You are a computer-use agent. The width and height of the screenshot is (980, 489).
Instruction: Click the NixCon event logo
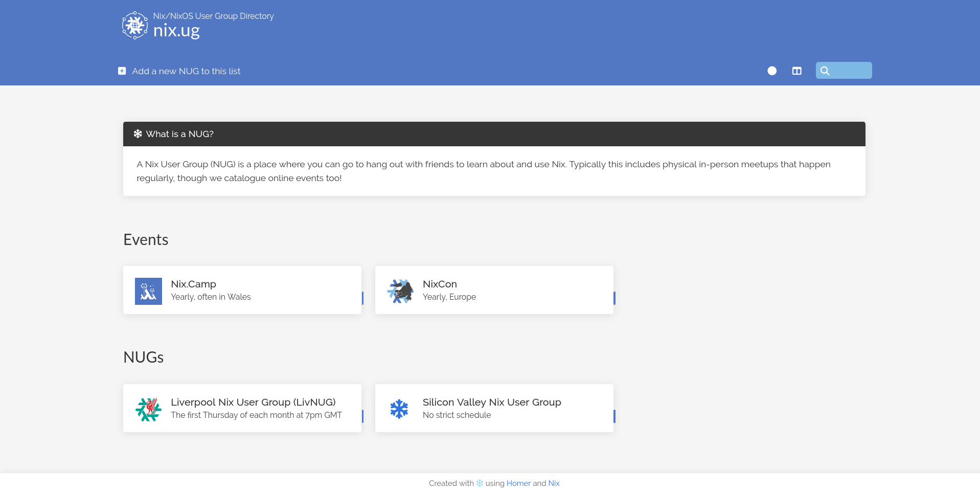click(400, 291)
